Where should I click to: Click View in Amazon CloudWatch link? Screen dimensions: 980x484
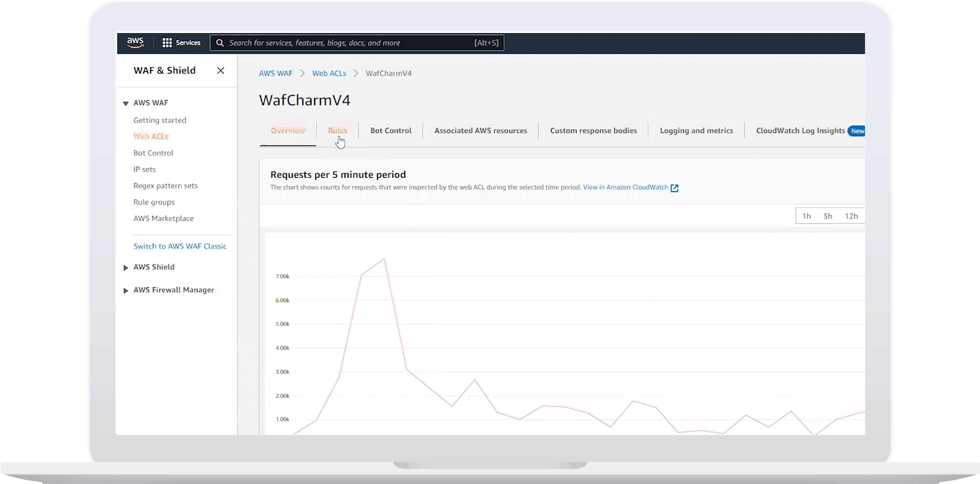(x=625, y=187)
